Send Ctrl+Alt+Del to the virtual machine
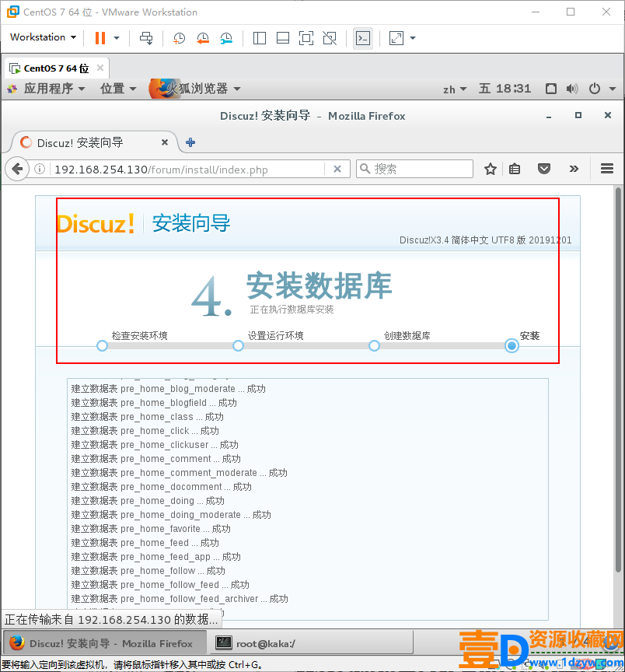Image resolution: width=625 pixels, height=672 pixels. click(146, 38)
